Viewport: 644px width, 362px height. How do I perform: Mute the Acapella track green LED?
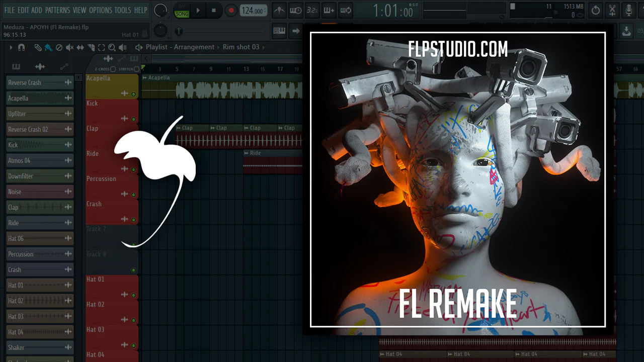click(x=133, y=94)
